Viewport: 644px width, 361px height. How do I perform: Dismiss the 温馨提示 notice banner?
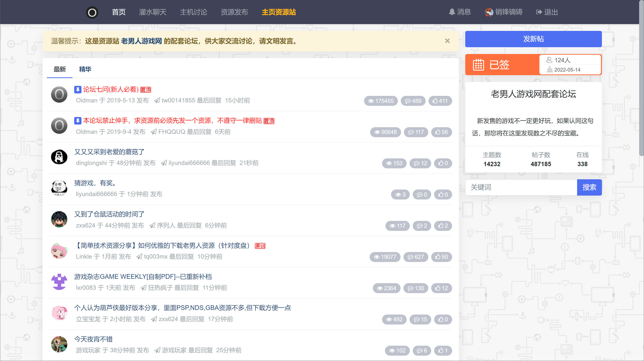coord(447,41)
